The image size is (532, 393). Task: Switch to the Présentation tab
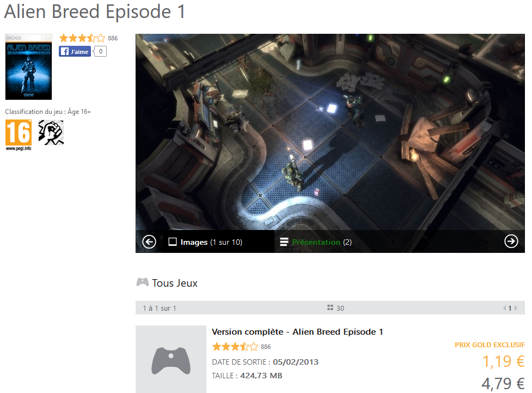tap(315, 242)
